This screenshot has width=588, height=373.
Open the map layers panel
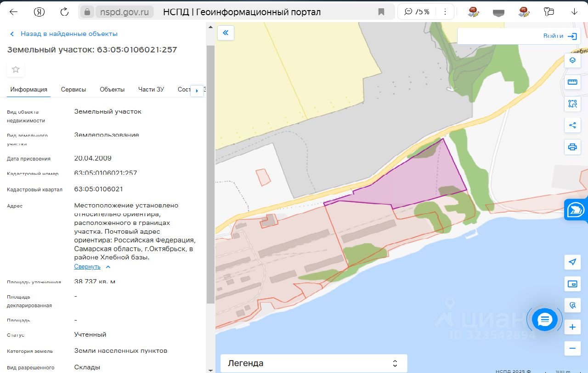coord(572,60)
